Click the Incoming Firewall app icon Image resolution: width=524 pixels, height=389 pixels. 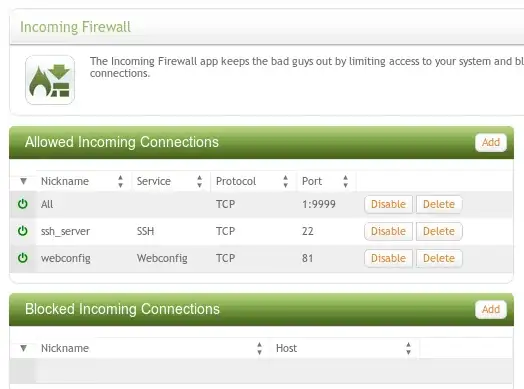click(50, 80)
